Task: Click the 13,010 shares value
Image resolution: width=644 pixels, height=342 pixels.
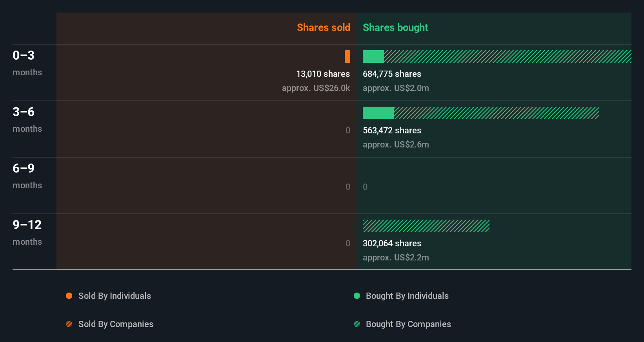Action: click(323, 74)
